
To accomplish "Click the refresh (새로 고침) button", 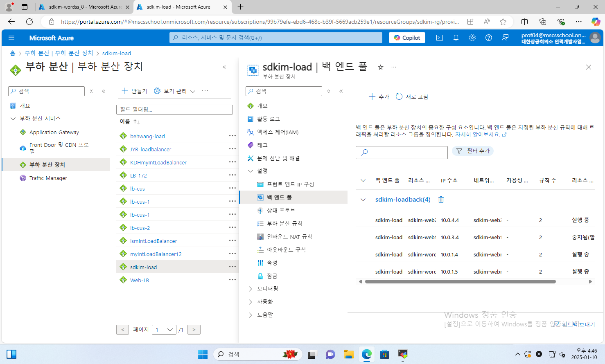I will [x=412, y=97].
